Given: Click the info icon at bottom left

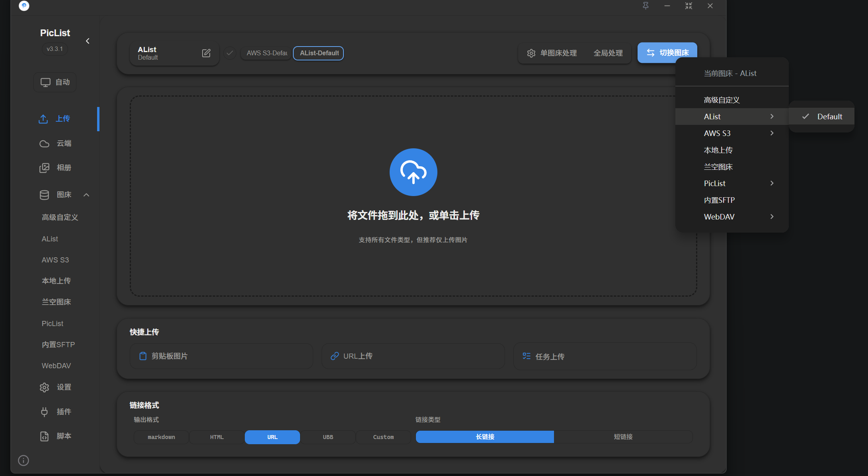Looking at the screenshot, I should pos(23,460).
